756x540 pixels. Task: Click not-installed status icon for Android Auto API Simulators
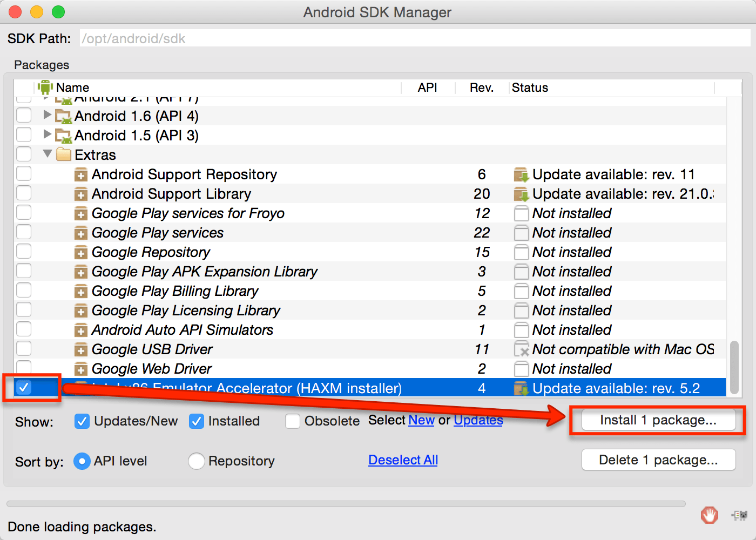pyautogui.click(x=521, y=330)
